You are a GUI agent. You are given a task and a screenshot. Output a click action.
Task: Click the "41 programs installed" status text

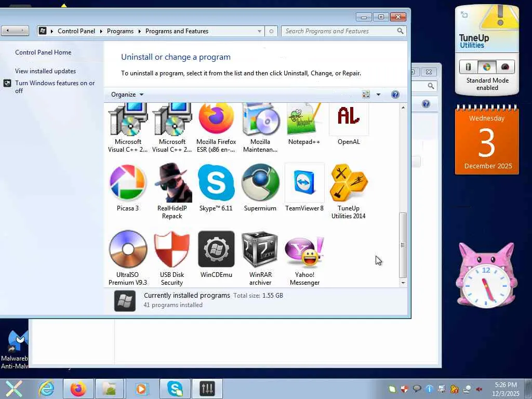click(x=172, y=305)
